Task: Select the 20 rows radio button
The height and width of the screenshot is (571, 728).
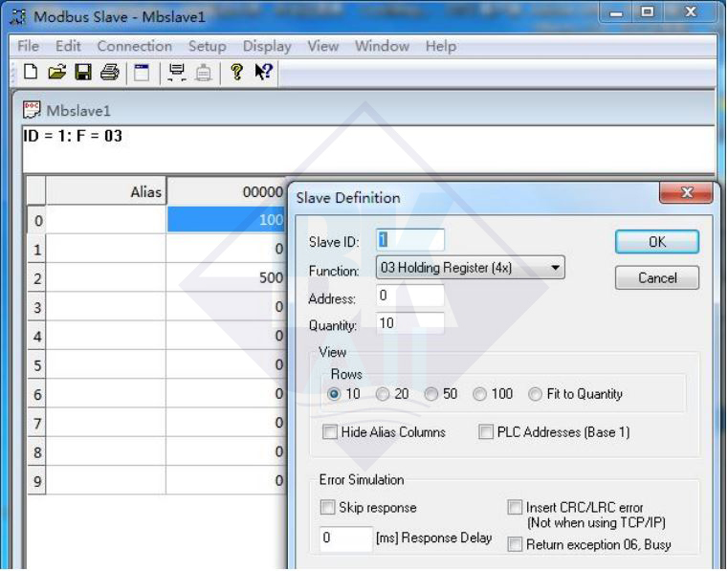Action: (x=382, y=394)
